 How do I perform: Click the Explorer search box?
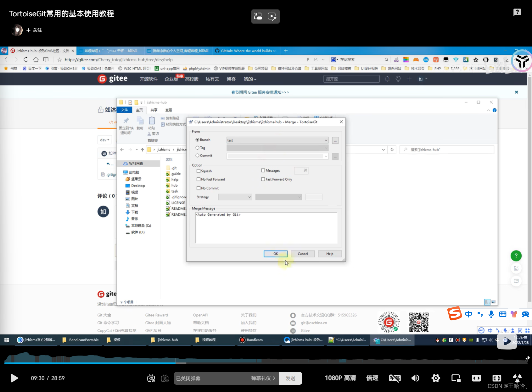[x=447, y=150]
